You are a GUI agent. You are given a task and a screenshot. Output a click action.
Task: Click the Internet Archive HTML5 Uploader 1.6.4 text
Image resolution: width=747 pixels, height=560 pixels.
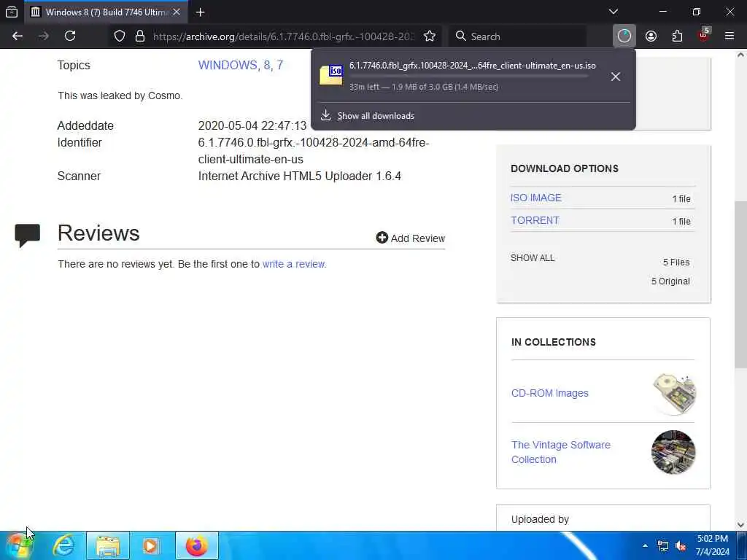coord(300,176)
